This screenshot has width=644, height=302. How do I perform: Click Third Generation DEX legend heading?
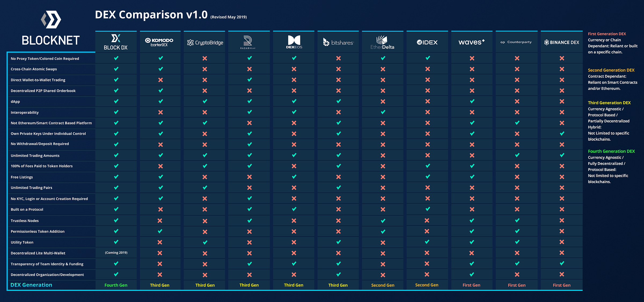point(609,103)
